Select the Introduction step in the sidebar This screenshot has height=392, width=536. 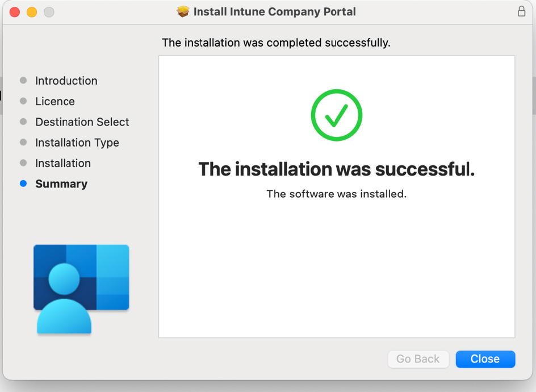click(66, 81)
